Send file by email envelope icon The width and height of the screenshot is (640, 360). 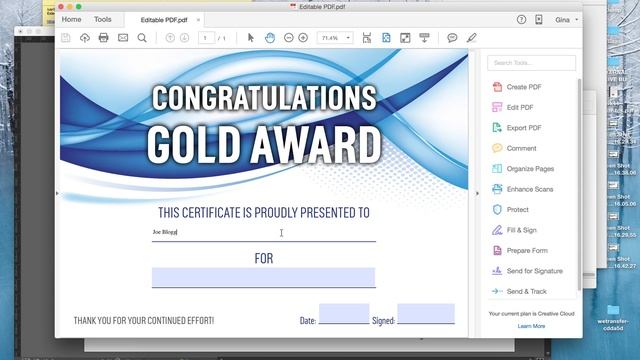(123, 38)
